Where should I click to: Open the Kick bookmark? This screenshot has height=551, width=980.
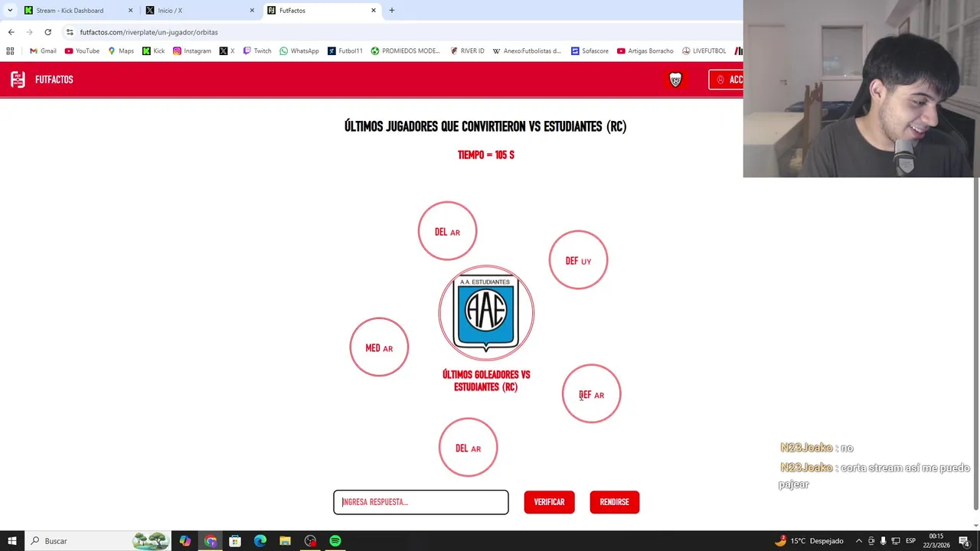[154, 51]
